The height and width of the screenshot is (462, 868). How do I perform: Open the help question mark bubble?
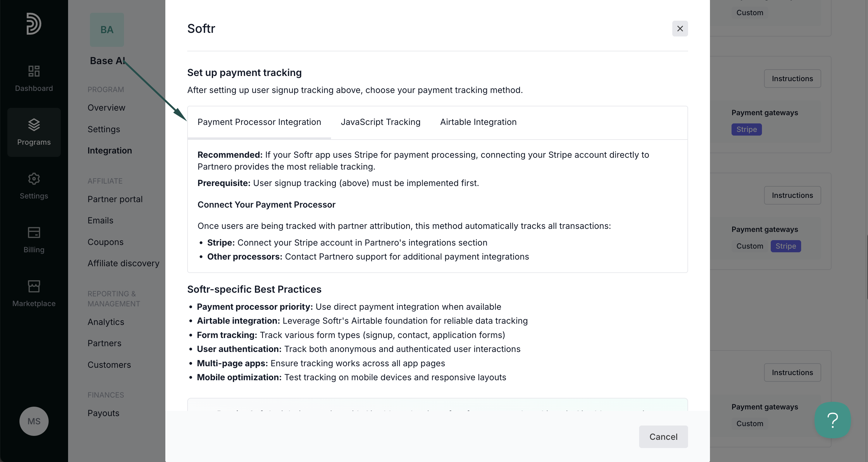(x=833, y=420)
